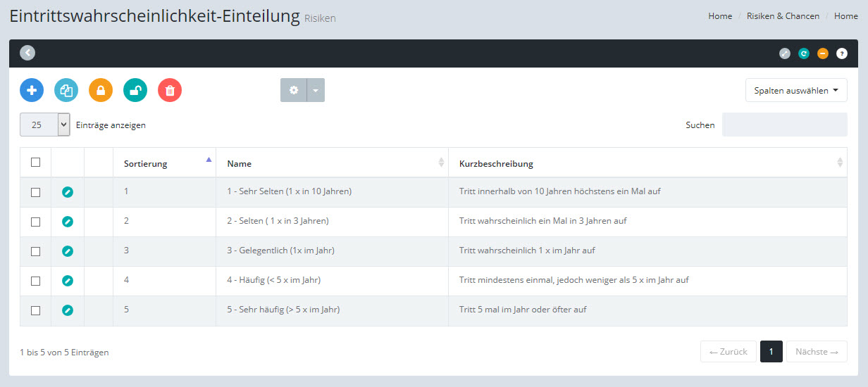
Task: Click the blue add new entry icon
Action: coord(32,90)
